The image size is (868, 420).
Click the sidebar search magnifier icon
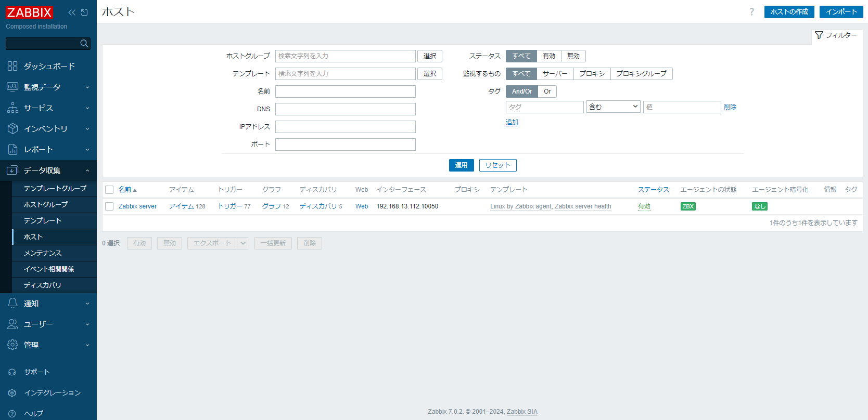(84, 44)
